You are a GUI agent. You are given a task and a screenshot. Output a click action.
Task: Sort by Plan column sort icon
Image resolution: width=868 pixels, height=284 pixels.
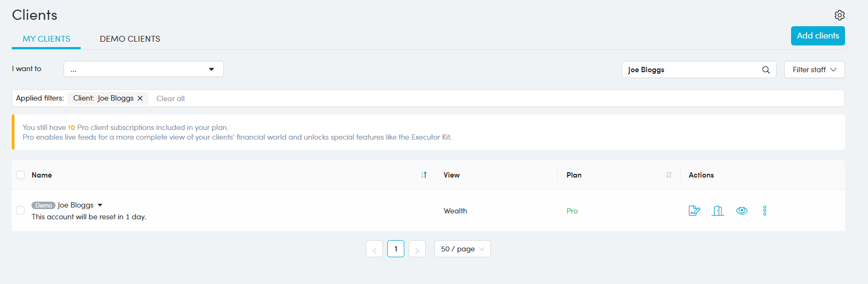(x=668, y=175)
